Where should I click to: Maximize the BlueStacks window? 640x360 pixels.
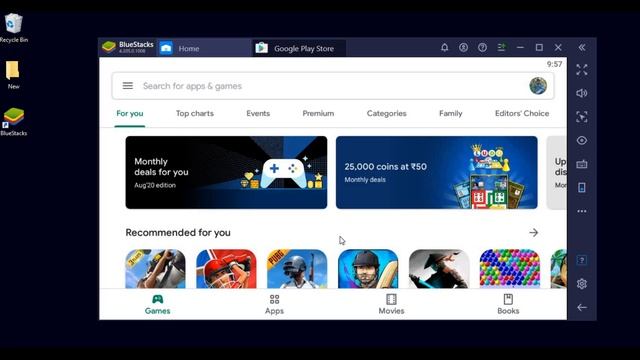pos(539,48)
